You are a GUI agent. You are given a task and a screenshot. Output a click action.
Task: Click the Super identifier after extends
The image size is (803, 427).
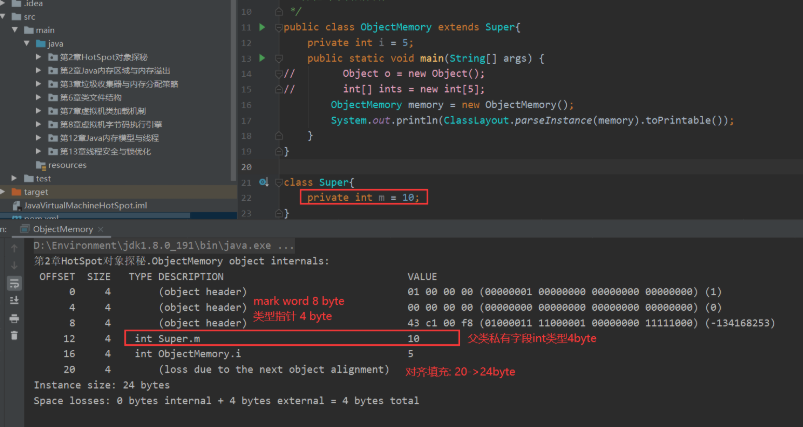(x=500, y=27)
